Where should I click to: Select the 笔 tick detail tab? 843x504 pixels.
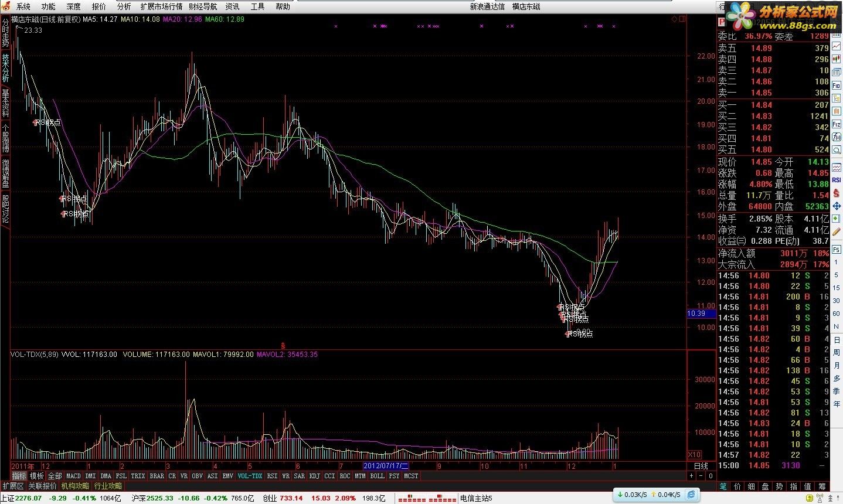(723, 486)
